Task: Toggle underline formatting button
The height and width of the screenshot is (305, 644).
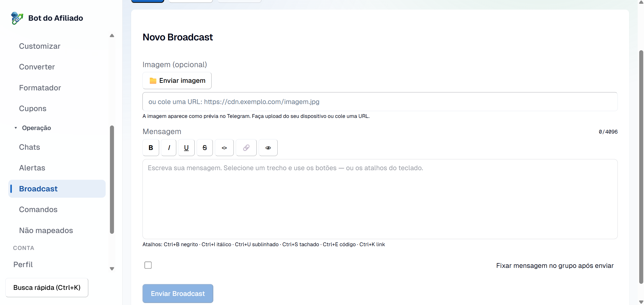Action: pos(186,148)
